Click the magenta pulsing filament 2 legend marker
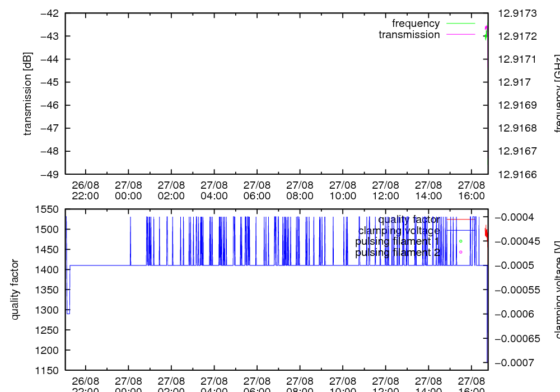560x392 pixels. click(x=461, y=252)
